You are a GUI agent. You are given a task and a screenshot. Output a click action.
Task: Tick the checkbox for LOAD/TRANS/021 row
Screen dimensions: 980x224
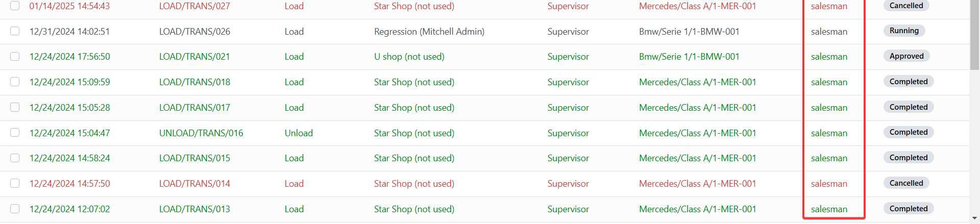[15, 57]
